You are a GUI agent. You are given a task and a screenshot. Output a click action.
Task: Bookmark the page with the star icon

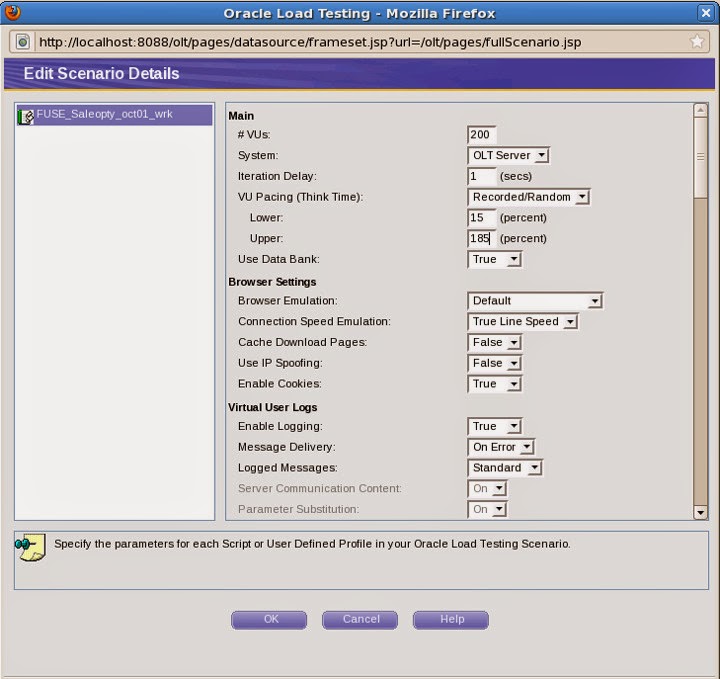click(x=697, y=42)
